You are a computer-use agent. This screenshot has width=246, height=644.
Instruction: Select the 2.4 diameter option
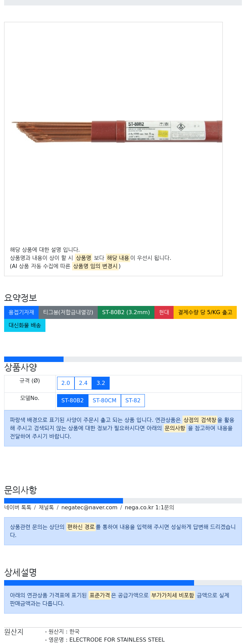coord(83,383)
